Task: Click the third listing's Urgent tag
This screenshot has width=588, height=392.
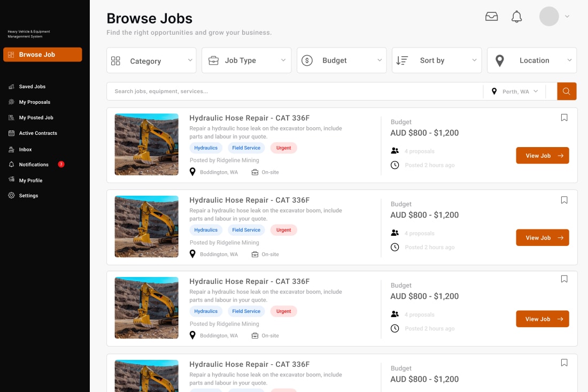Action: tap(283, 311)
